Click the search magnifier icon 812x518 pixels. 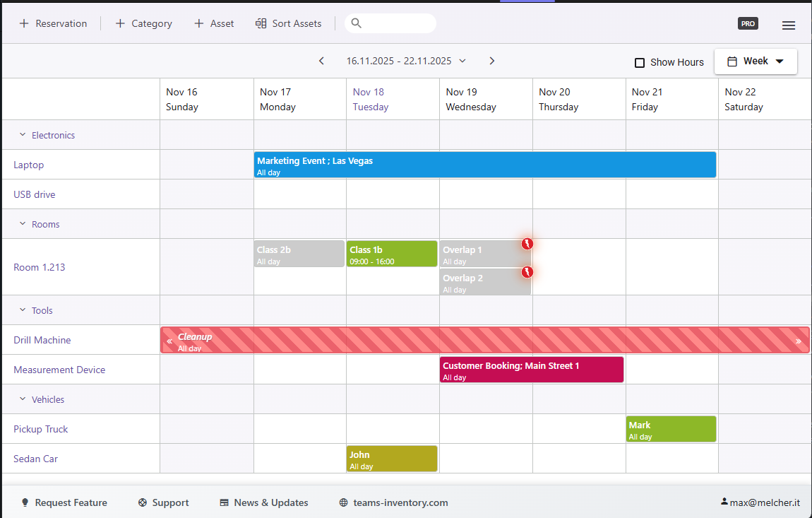356,23
